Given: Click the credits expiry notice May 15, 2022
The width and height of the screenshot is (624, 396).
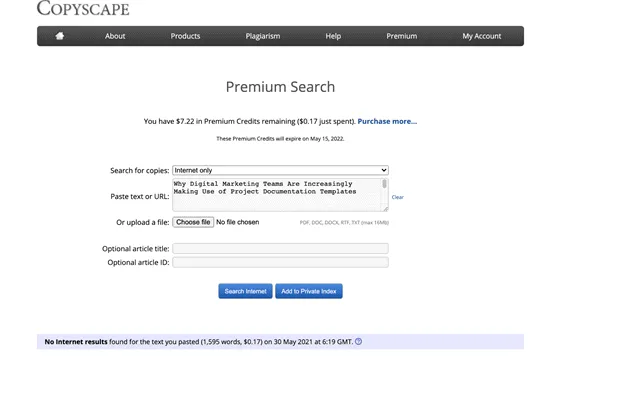Looking at the screenshot, I should [280, 139].
